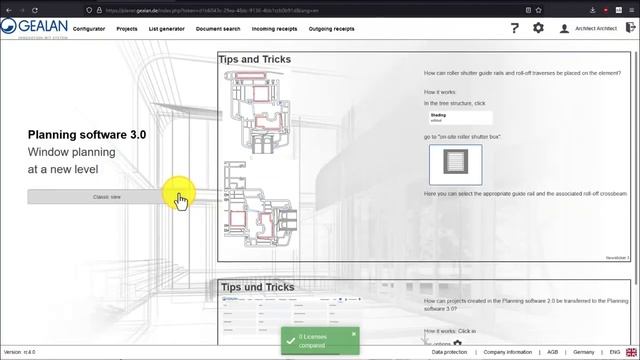Reload the page in the browser

[35, 10]
